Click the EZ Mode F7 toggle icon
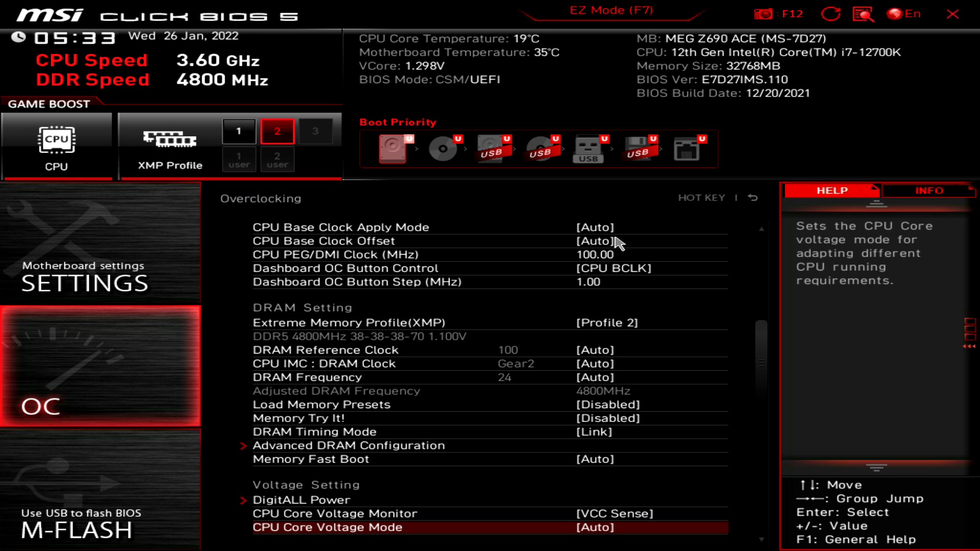This screenshot has width=980, height=551. 611,10
